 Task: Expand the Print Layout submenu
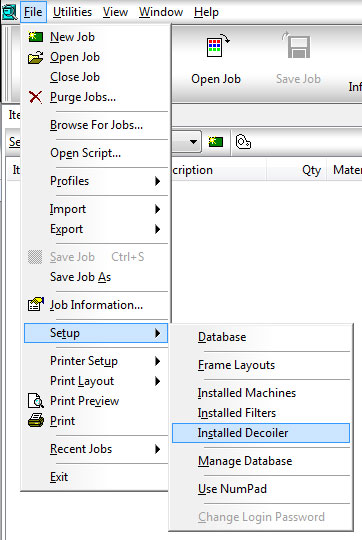(96, 381)
